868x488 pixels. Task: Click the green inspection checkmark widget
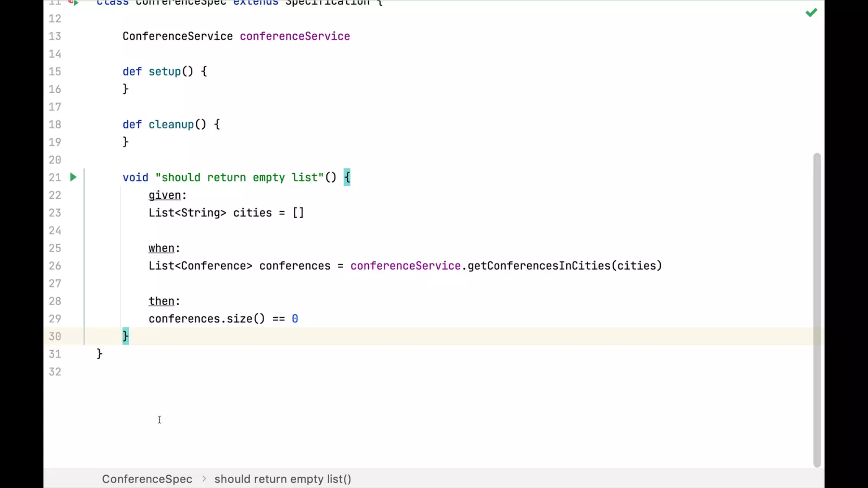click(x=811, y=13)
